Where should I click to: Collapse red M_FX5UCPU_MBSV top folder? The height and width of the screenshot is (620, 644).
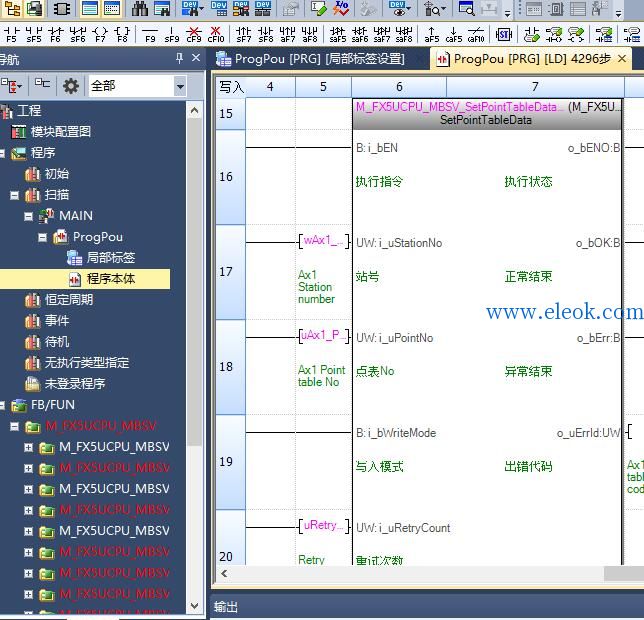(x=14, y=427)
